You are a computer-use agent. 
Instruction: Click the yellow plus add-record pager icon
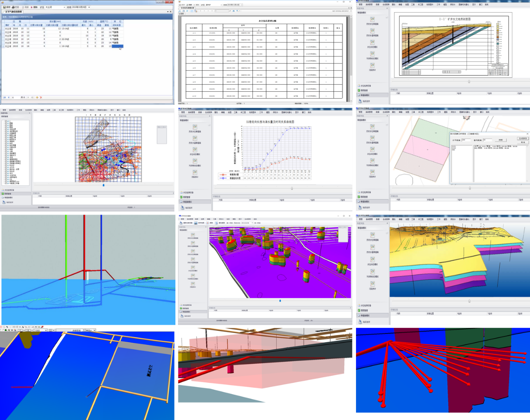(37, 97)
